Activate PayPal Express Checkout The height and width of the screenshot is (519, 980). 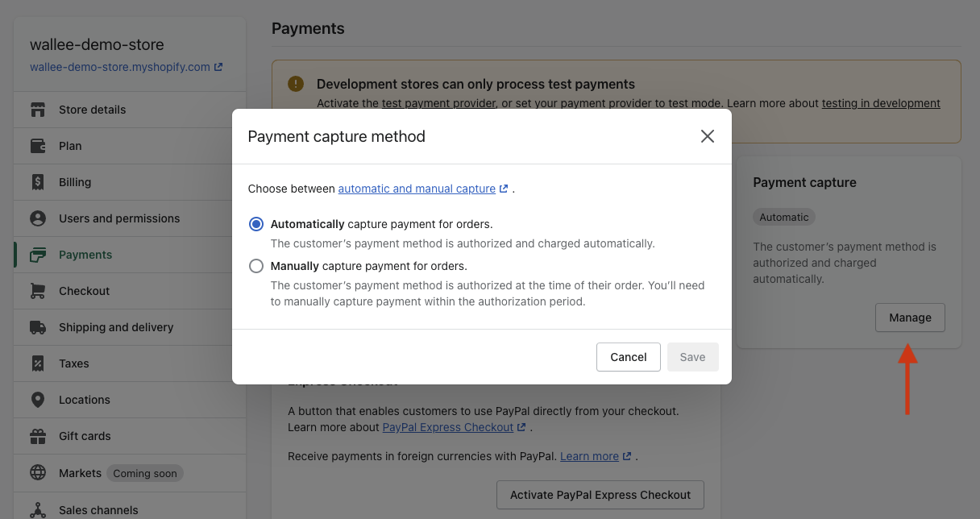[x=600, y=494]
